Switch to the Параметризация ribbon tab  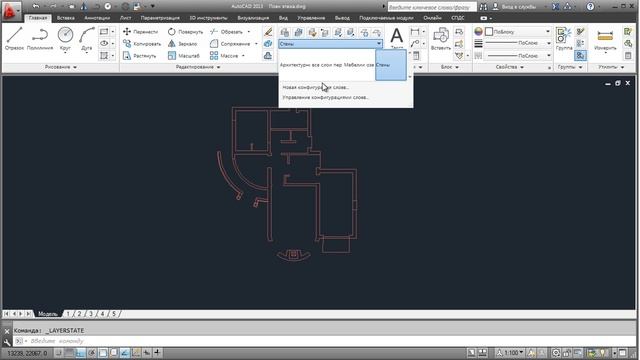coord(160,18)
